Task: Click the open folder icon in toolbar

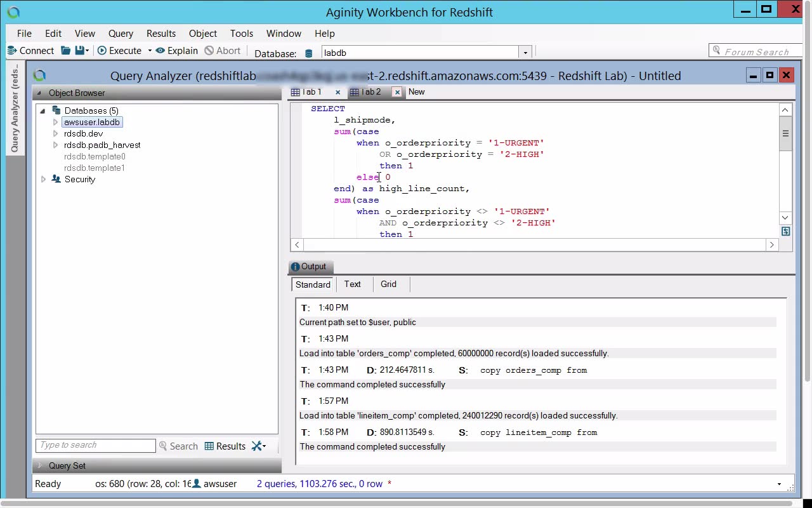Action: tap(65, 51)
